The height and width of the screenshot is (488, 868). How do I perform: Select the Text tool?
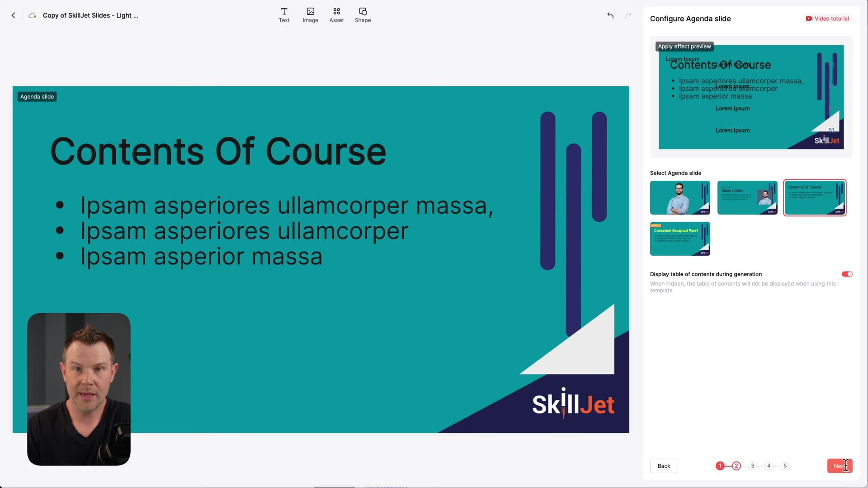click(x=284, y=15)
